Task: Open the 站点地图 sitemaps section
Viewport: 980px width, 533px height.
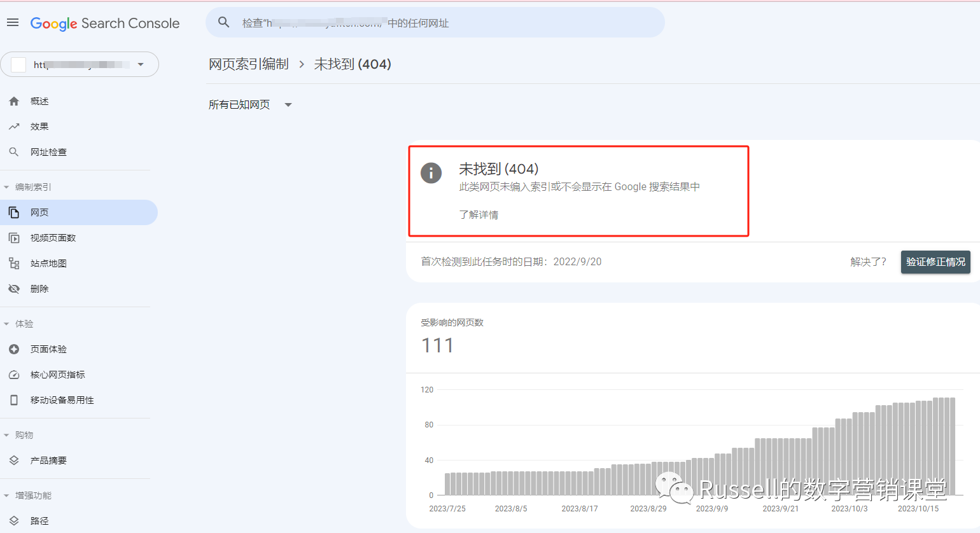Action: coord(47,263)
